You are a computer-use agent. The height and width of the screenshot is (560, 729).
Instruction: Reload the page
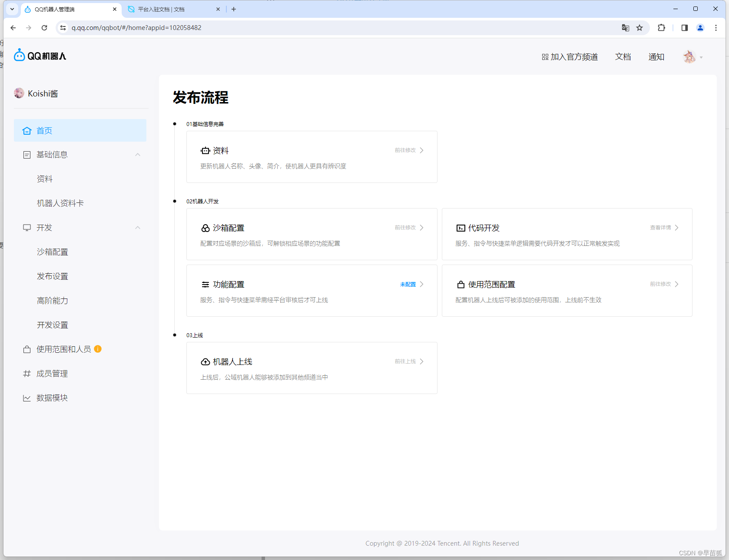[44, 28]
